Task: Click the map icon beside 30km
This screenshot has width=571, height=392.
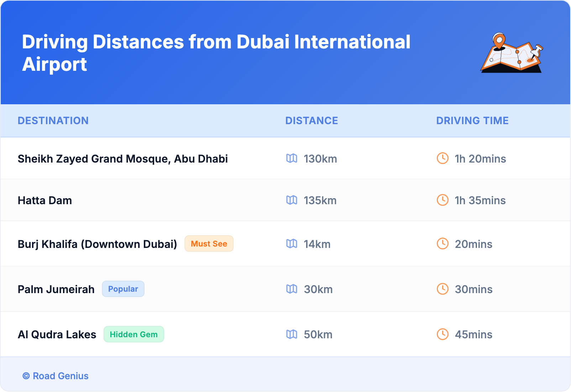Action: coord(292,289)
